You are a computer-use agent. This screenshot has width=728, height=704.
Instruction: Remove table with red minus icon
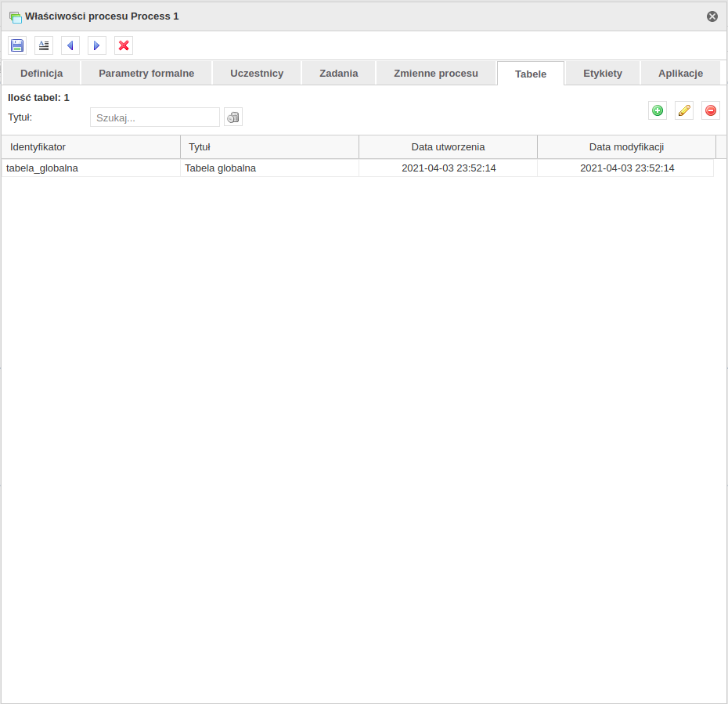pyautogui.click(x=710, y=110)
